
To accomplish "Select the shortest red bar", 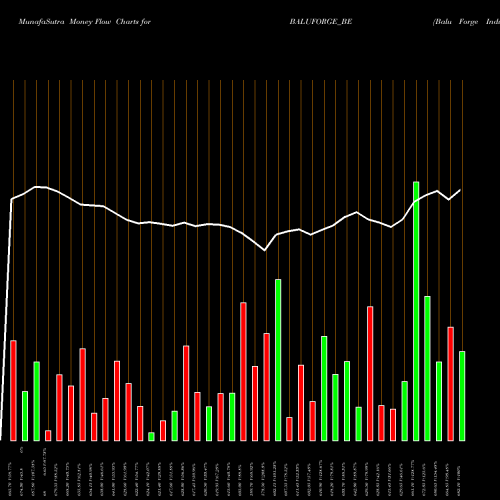I will (48, 436).
